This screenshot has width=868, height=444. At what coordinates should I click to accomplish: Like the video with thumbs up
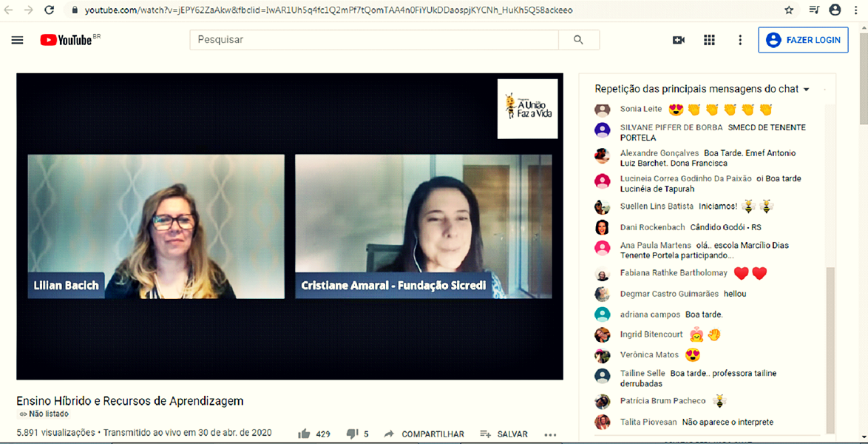pyautogui.click(x=305, y=434)
